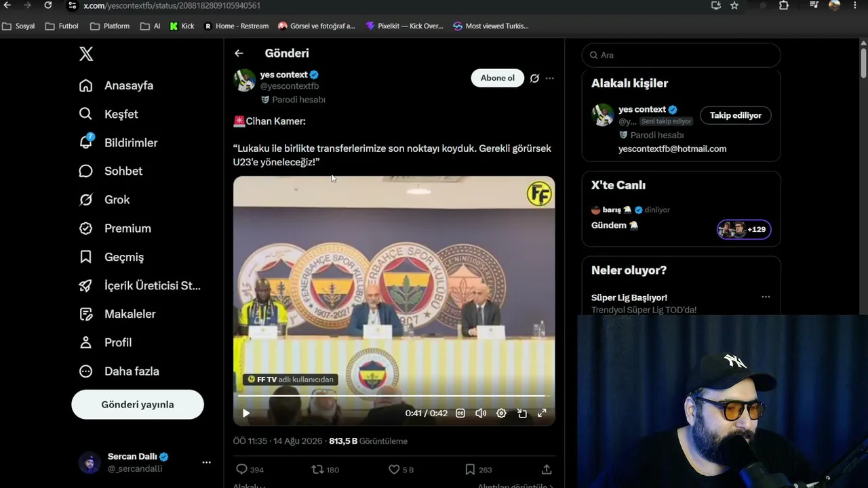Open Süper Lig Başlıyor! trend
Viewport: 868px width, 488px height.
tap(629, 298)
